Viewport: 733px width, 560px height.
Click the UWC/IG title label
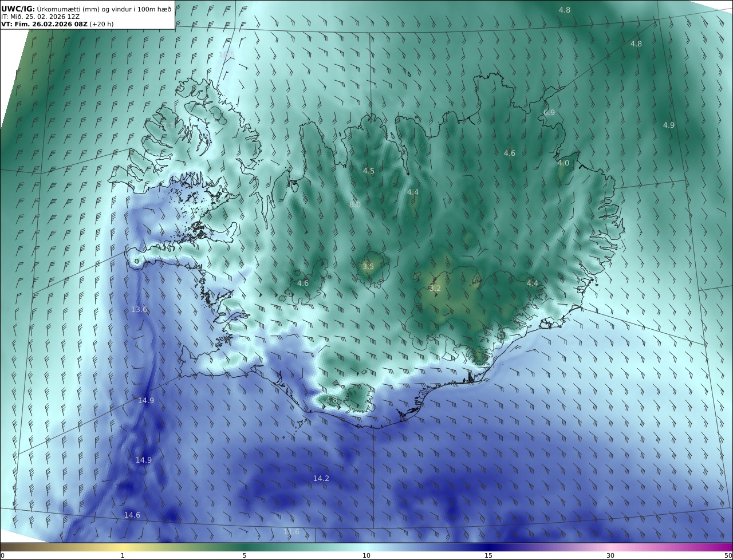click(x=18, y=9)
